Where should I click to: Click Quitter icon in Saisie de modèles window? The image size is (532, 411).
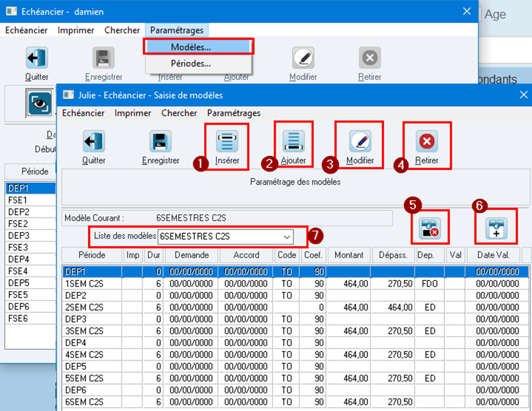94,141
